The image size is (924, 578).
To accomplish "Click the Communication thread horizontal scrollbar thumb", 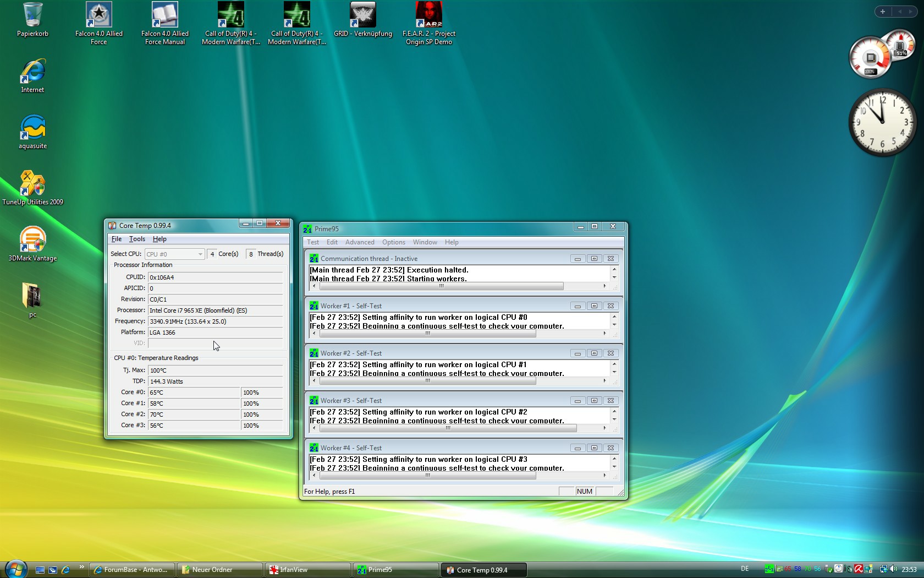I will (x=441, y=286).
